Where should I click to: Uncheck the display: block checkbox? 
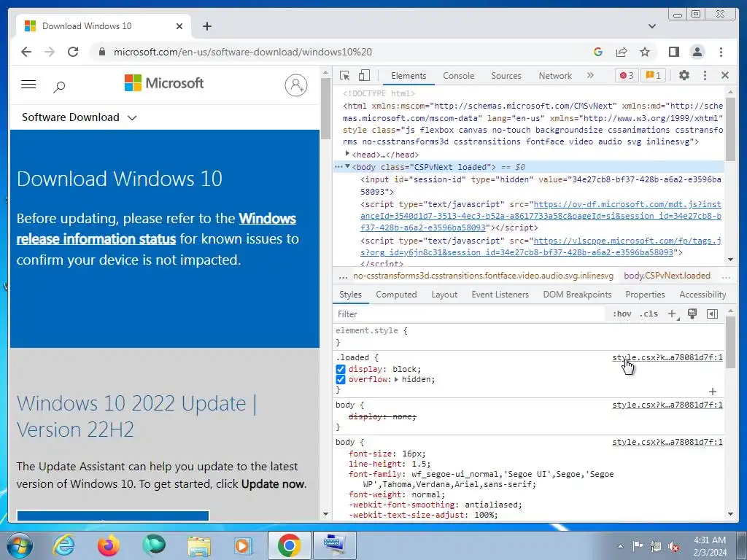pos(340,369)
